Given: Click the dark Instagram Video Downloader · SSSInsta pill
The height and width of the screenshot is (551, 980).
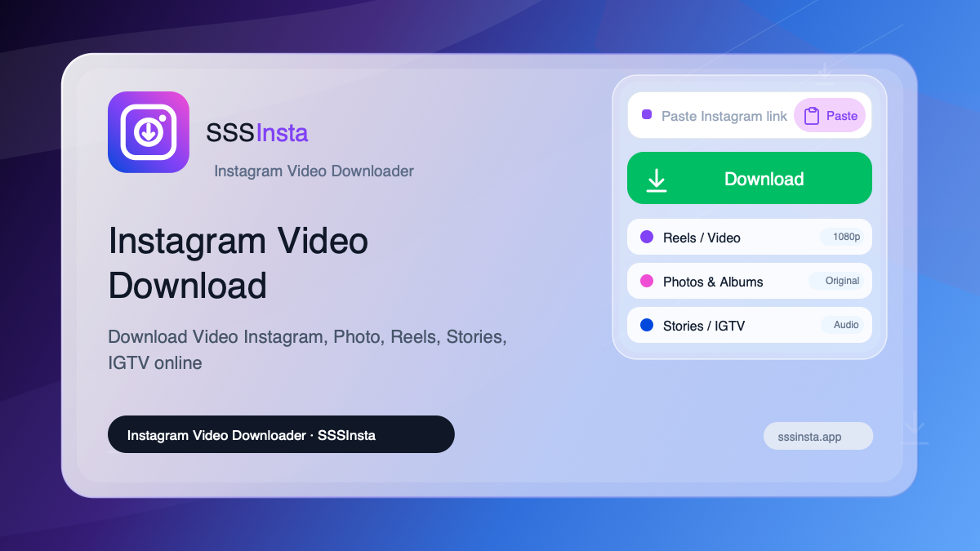Looking at the screenshot, I should pos(281,434).
